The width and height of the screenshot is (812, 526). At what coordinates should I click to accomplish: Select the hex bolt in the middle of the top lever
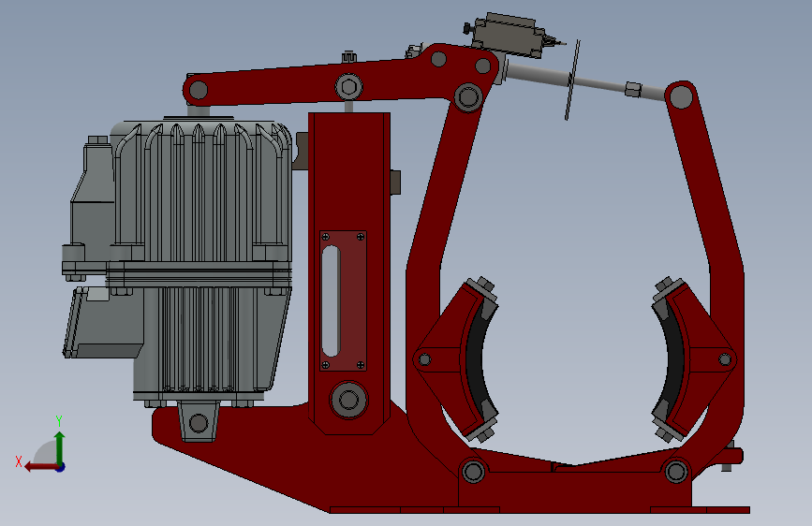coord(348,87)
